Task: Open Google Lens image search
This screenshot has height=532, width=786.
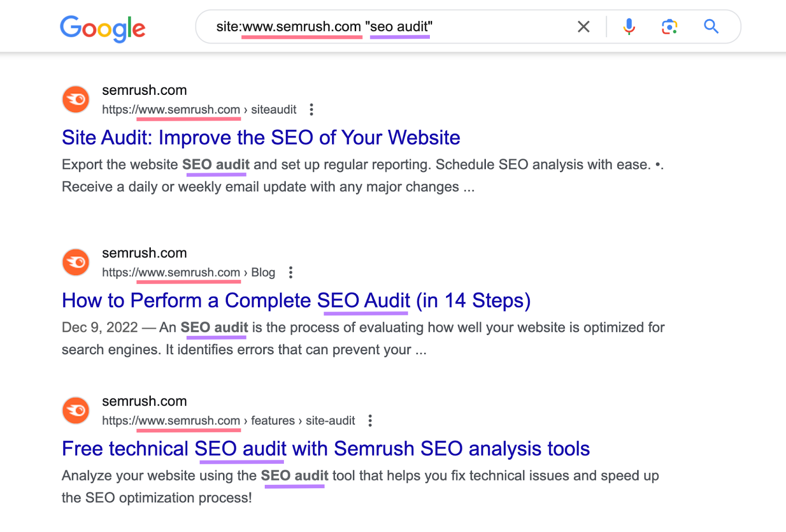Action: coord(669,27)
